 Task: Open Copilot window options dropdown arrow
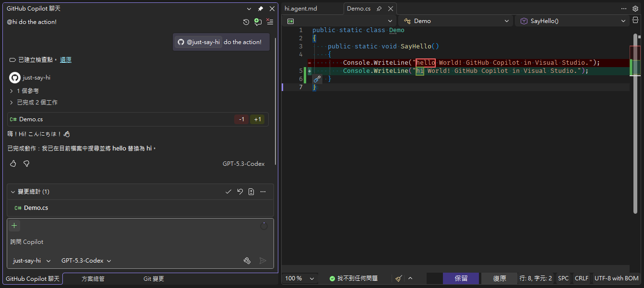pyautogui.click(x=249, y=9)
